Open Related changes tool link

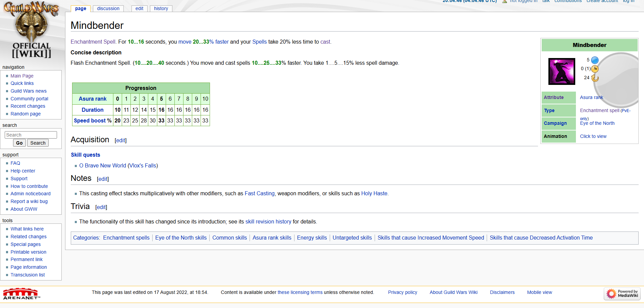29,237
